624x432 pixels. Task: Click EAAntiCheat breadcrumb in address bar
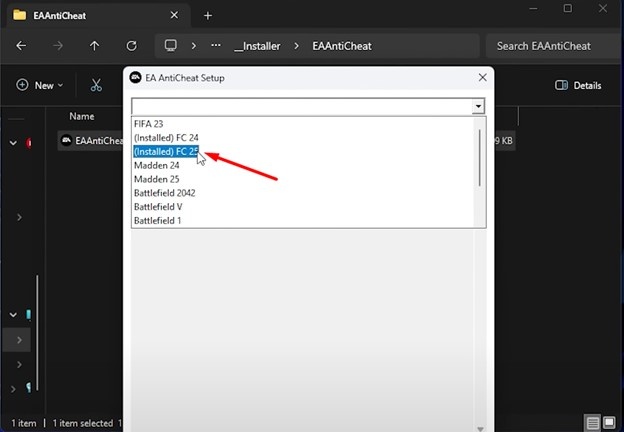[x=342, y=46]
